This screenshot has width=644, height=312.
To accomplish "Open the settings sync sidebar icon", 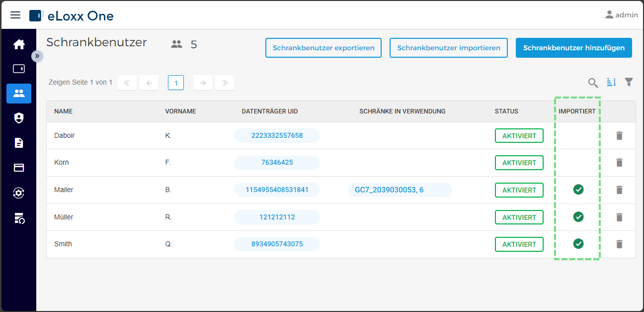I will 19,193.
